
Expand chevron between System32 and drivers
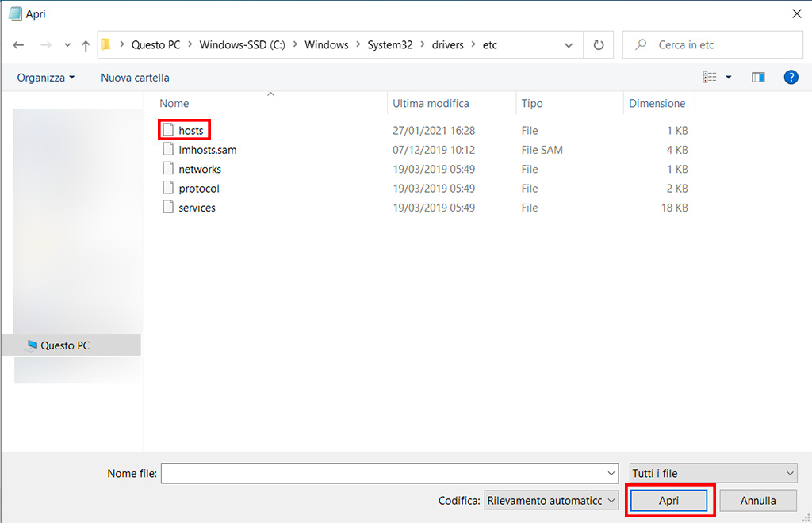click(x=423, y=44)
